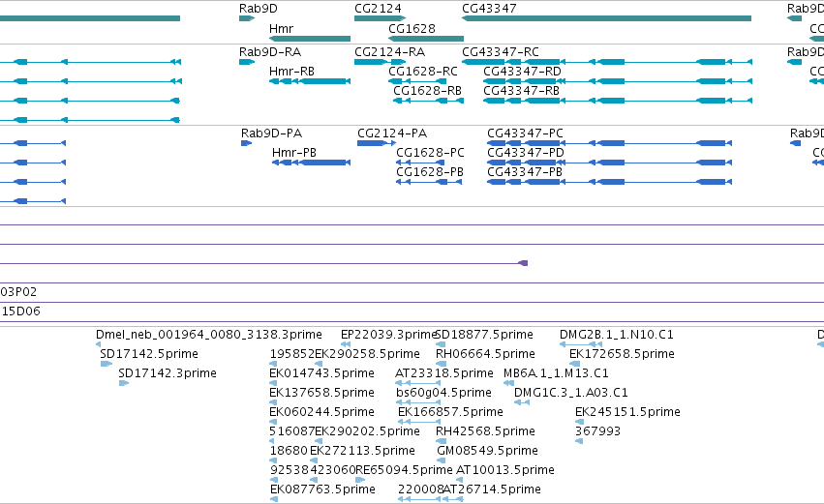Click the 15D06 clone label
Screen dimensions: 824x504
tap(20, 311)
